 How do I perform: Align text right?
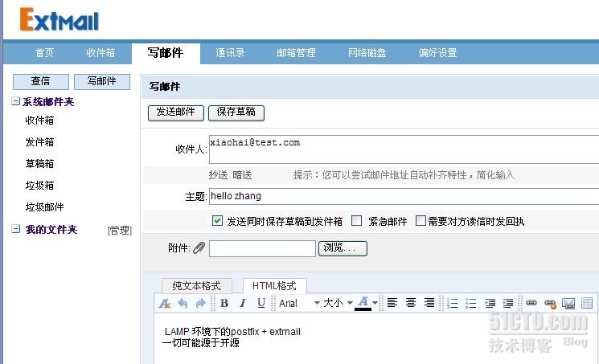click(x=429, y=303)
